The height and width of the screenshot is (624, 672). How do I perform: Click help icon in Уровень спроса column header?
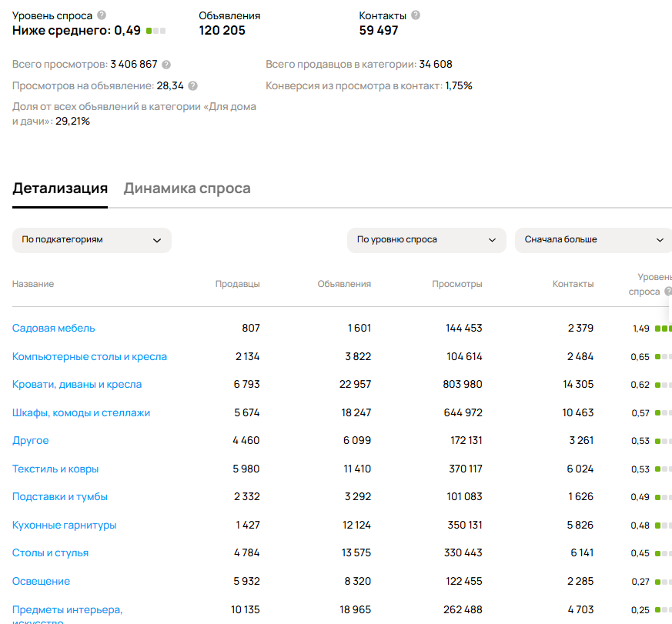pos(667,292)
